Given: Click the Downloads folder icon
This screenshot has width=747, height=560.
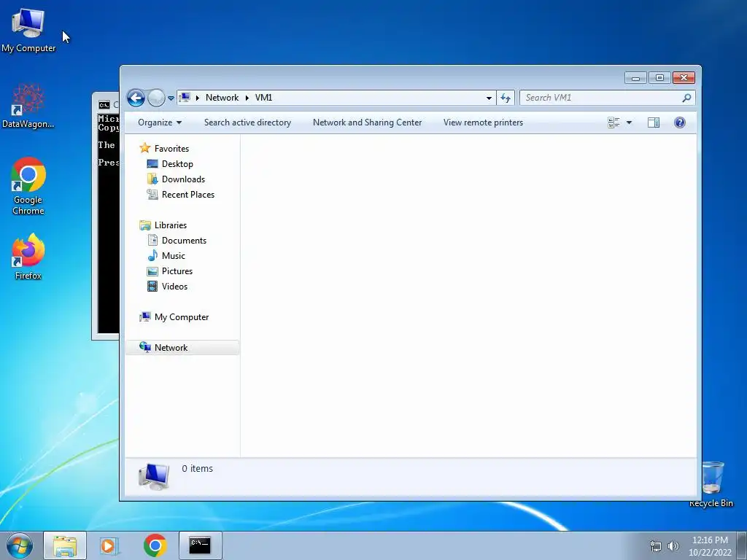Looking at the screenshot, I should pyautogui.click(x=152, y=179).
